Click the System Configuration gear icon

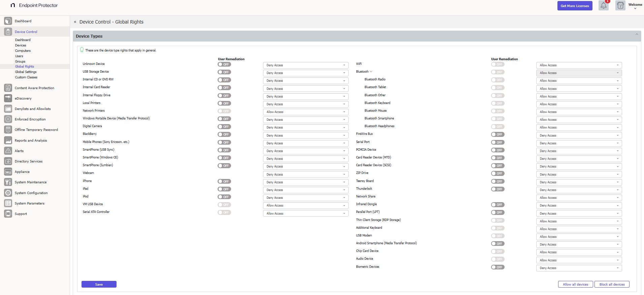pos(8,193)
